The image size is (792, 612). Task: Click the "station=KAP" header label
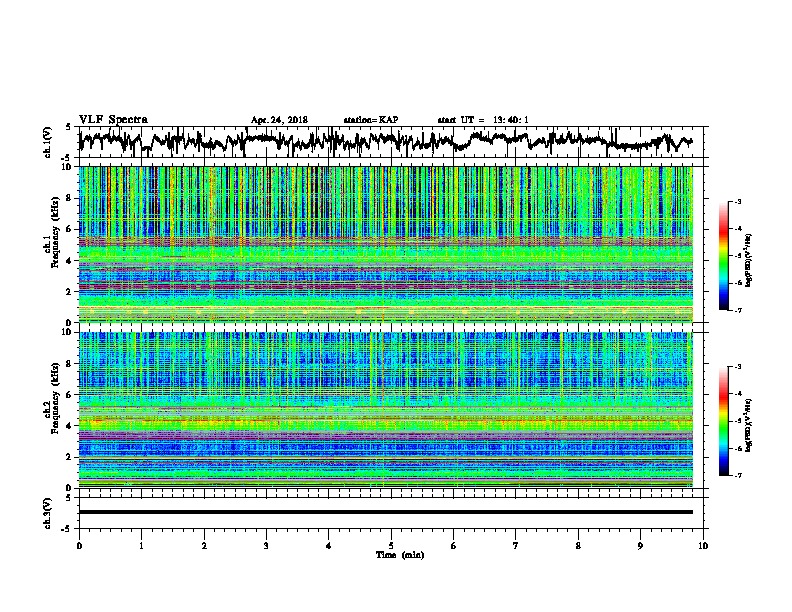tap(371, 120)
